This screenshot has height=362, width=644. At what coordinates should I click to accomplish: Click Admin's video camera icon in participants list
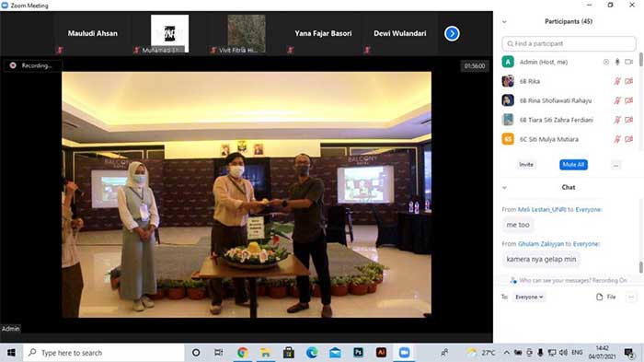click(x=628, y=62)
